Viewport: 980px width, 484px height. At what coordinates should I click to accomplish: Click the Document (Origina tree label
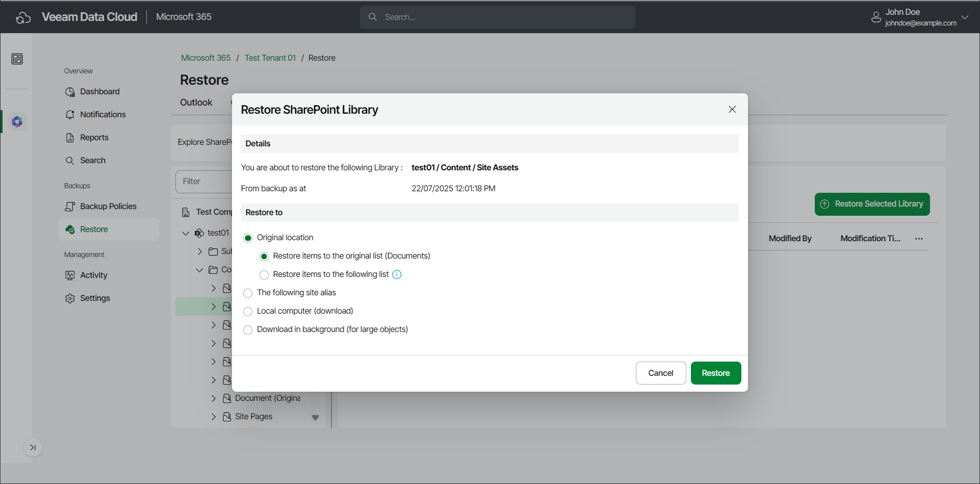point(268,398)
